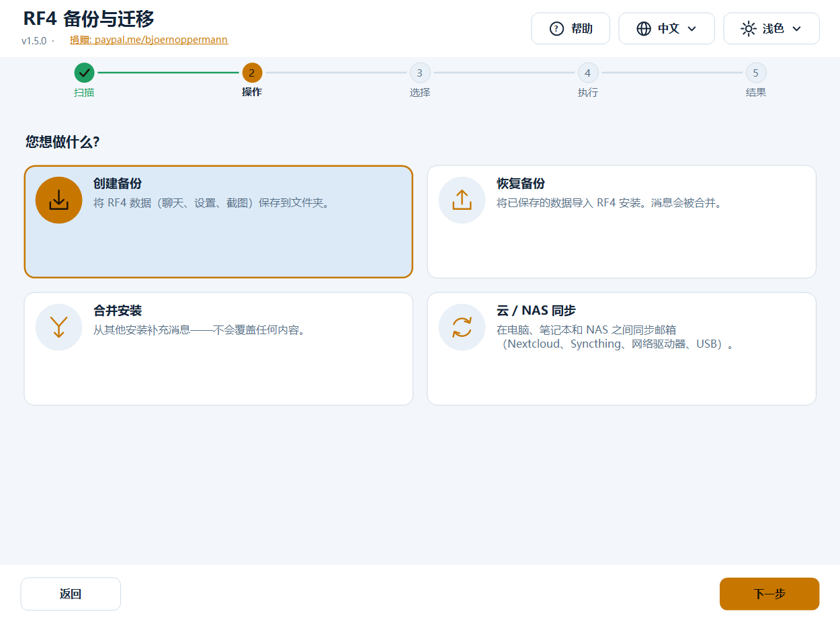Click the merge arrow icon on 合并安装 card
The width and height of the screenshot is (840, 622).
point(59,327)
